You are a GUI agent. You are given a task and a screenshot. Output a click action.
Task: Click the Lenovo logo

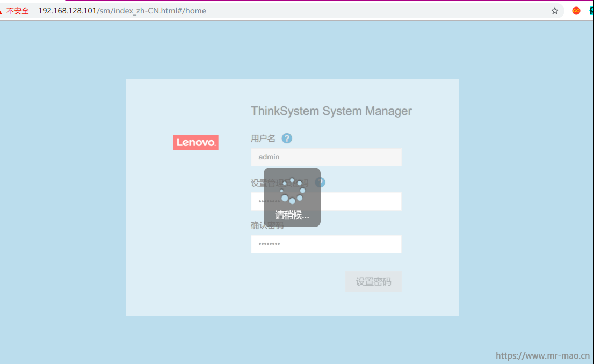195,142
